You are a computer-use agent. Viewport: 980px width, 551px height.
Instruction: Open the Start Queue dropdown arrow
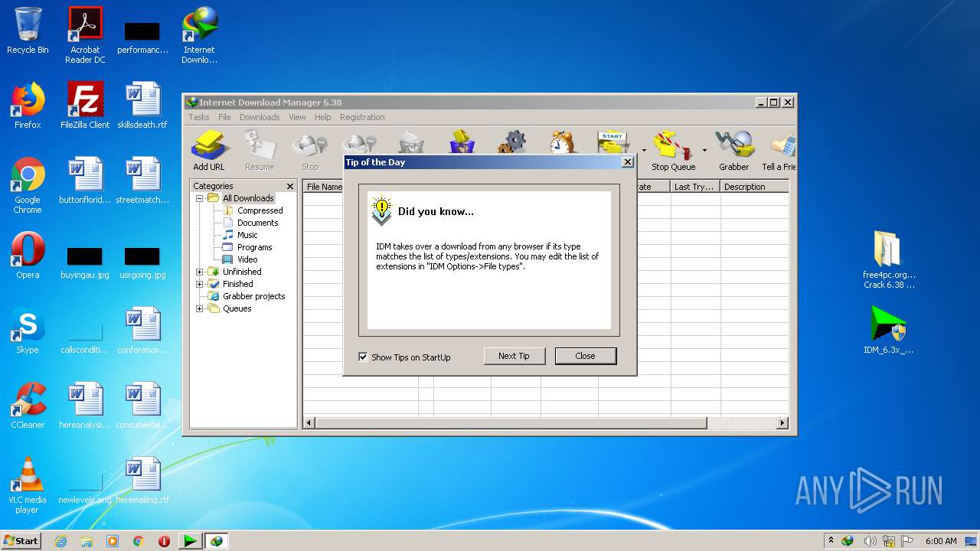click(644, 150)
